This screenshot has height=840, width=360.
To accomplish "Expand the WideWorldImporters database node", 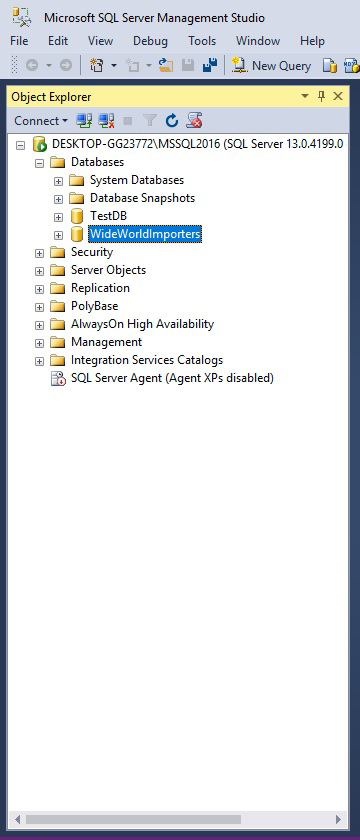I will point(58,235).
